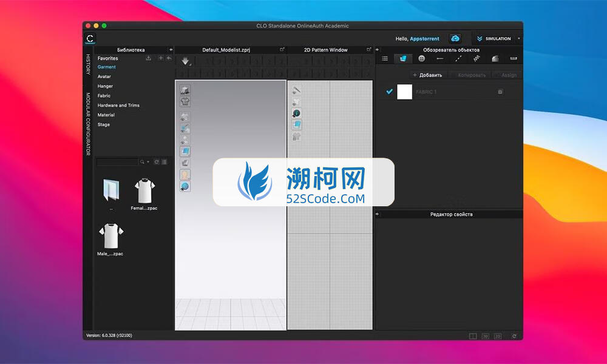Click the dropdown arrow beside SIMULATION
Screen dimensions: 607x364
tap(519, 39)
